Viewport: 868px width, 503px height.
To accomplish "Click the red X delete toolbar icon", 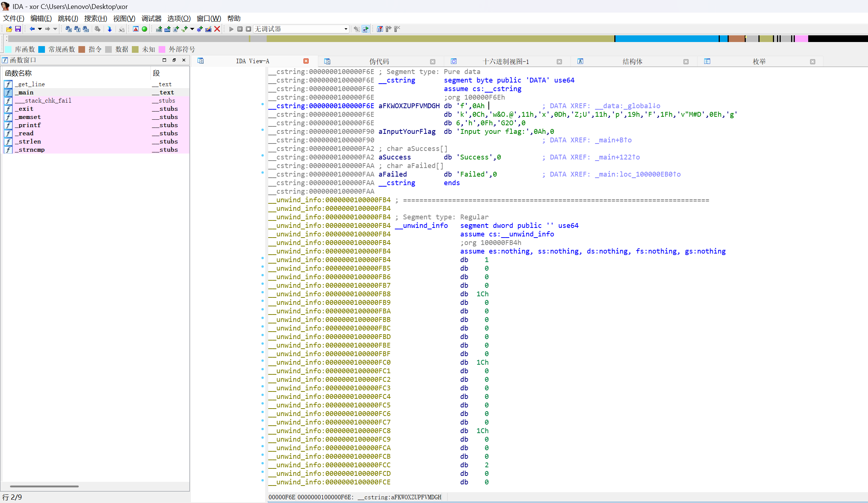I will click(x=217, y=29).
